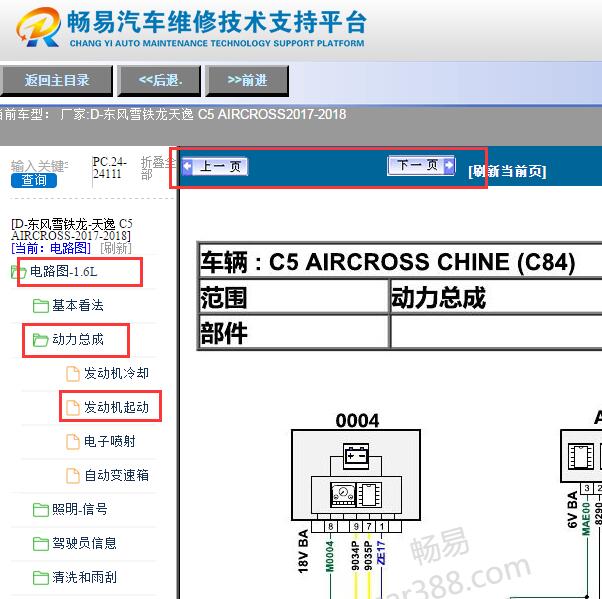Click the 部件 table cell
The image size is (602, 599).
tap(293, 332)
